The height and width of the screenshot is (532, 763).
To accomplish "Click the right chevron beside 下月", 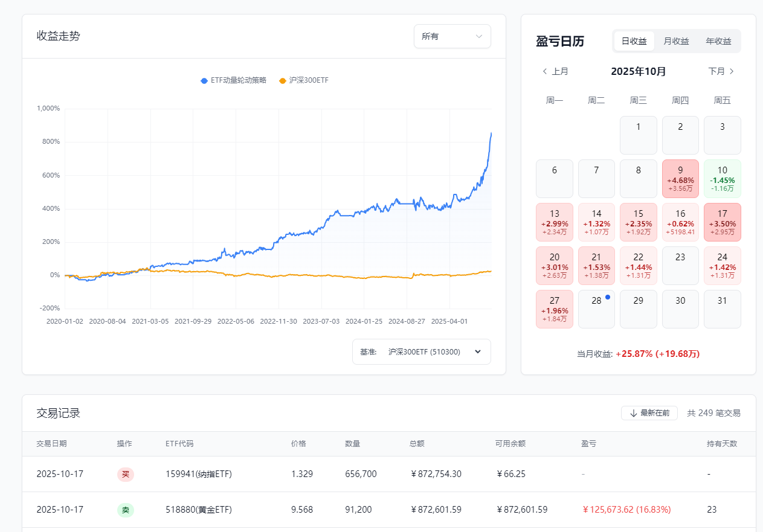I will click(x=732, y=71).
